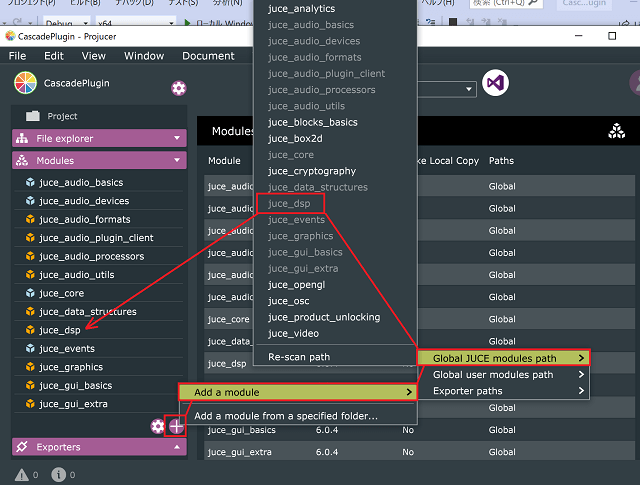Click 6.0.4 version in juce_gui_basics row
The image size is (640, 485).
pos(327,430)
